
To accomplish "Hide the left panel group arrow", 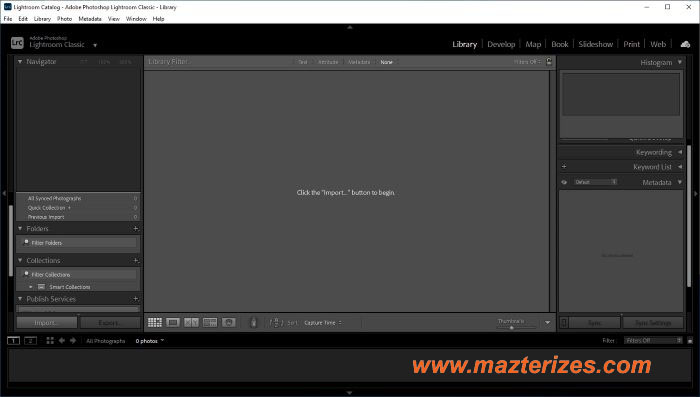I will coord(4,193).
